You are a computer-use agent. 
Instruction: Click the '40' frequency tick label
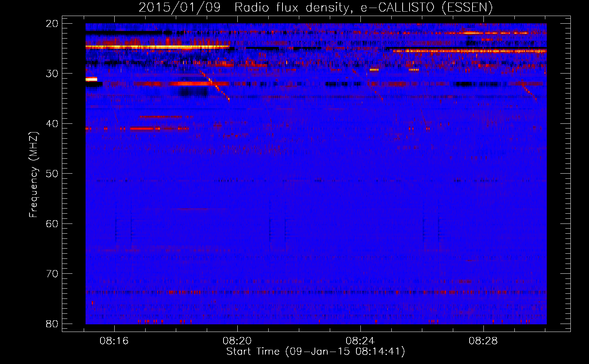(52, 124)
